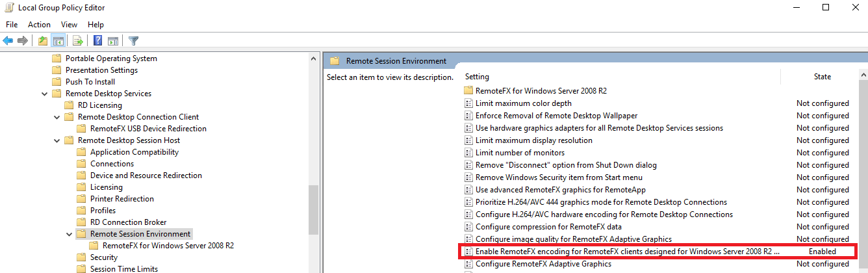Click the Setting column header
Screen dimensions: 868x273
point(477,77)
